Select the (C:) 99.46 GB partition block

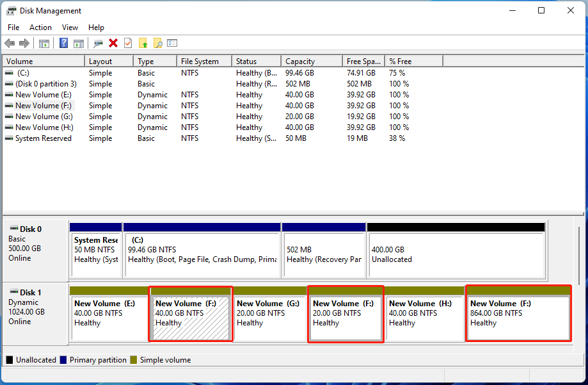point(202,250)
